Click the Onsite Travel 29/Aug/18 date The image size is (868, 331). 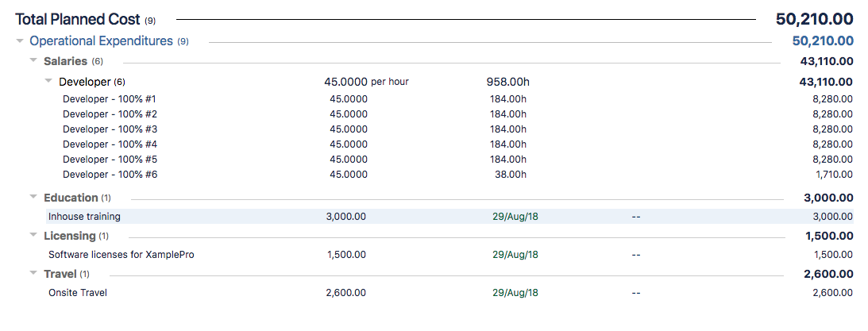coord(515,293)
